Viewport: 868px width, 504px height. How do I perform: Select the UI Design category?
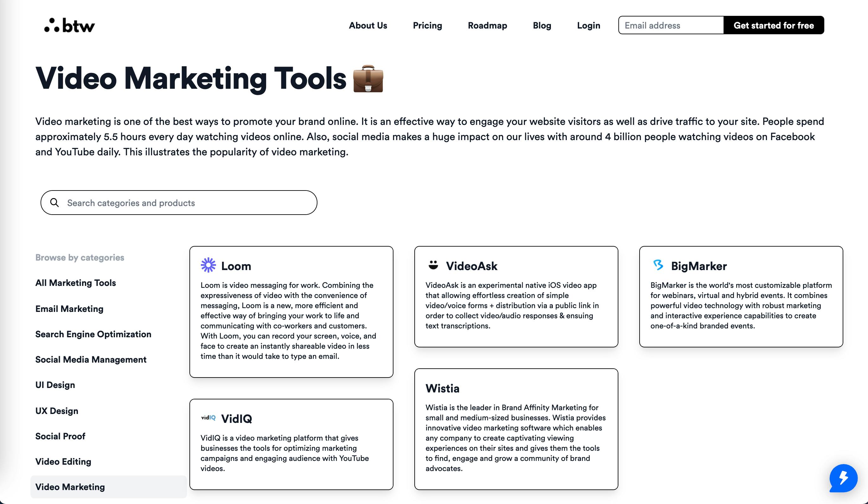(x=55, y=385)
